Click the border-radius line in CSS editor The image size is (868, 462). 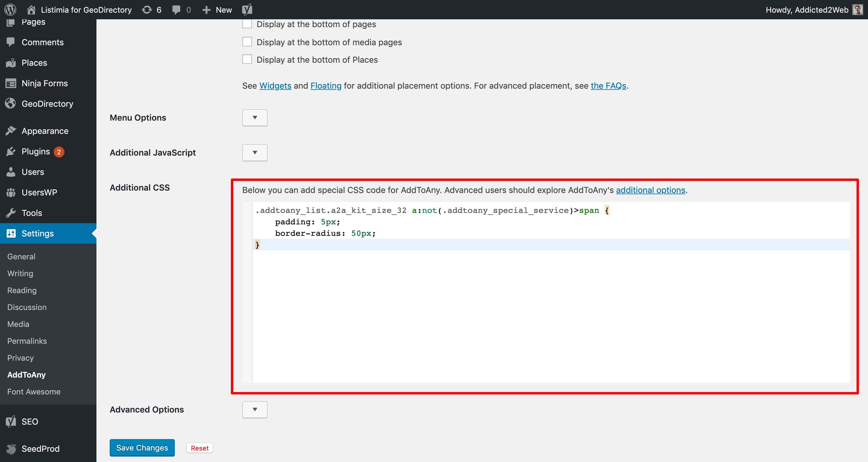pos(325,233)
